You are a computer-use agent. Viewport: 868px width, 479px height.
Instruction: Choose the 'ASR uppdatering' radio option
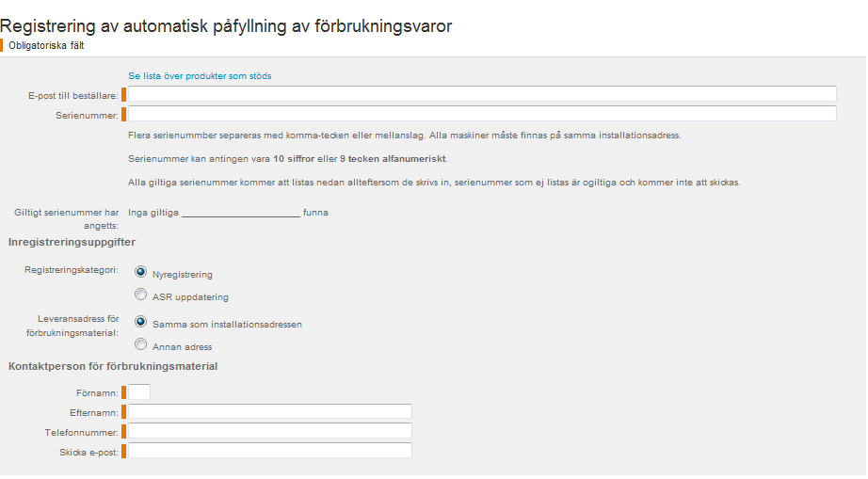(x=140, y=295)
